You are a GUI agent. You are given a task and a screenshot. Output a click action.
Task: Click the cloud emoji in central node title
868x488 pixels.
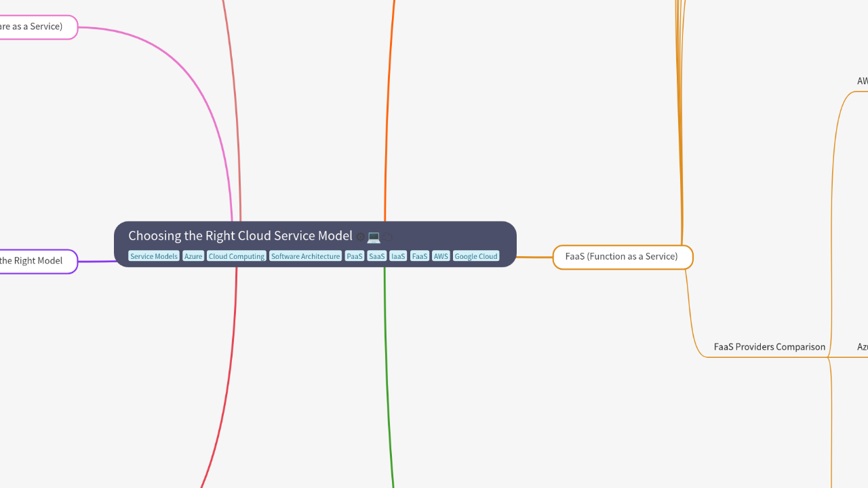388,237
